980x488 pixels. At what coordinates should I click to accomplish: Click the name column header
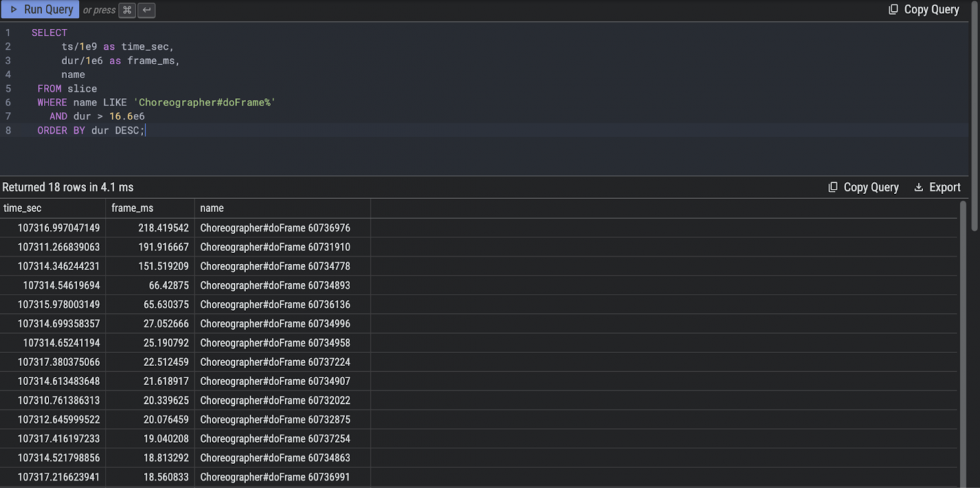(212, 208)
